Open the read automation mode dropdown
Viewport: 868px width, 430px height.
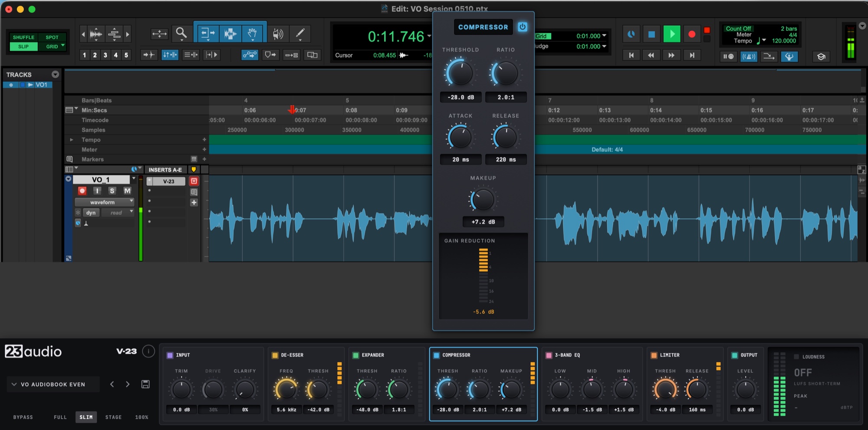click(x=118, y=213)
